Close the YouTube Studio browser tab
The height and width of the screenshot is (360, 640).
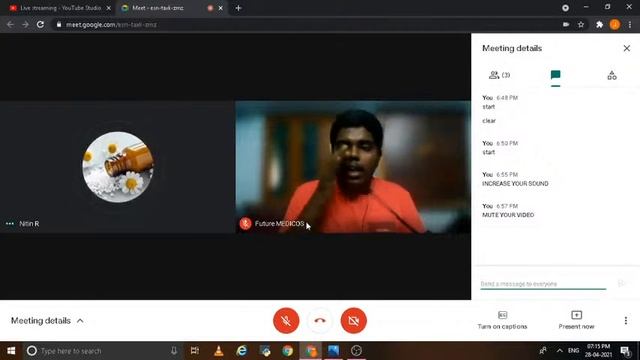[x=109, y=8]
